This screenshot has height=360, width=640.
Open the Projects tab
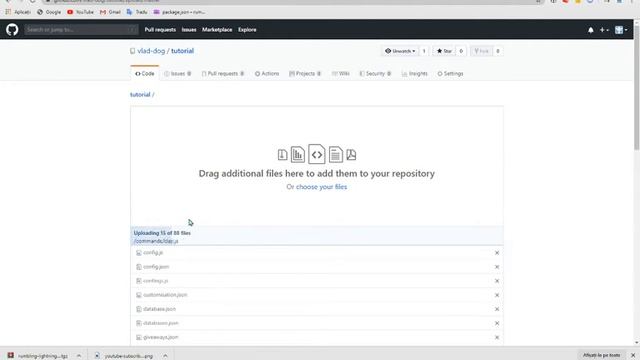[x=305, y=73]
